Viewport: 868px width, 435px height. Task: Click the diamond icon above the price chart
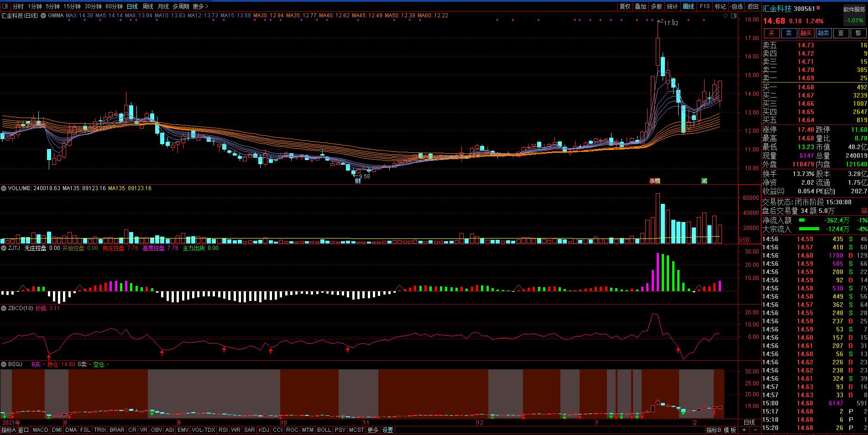click(x=725, y=16)
